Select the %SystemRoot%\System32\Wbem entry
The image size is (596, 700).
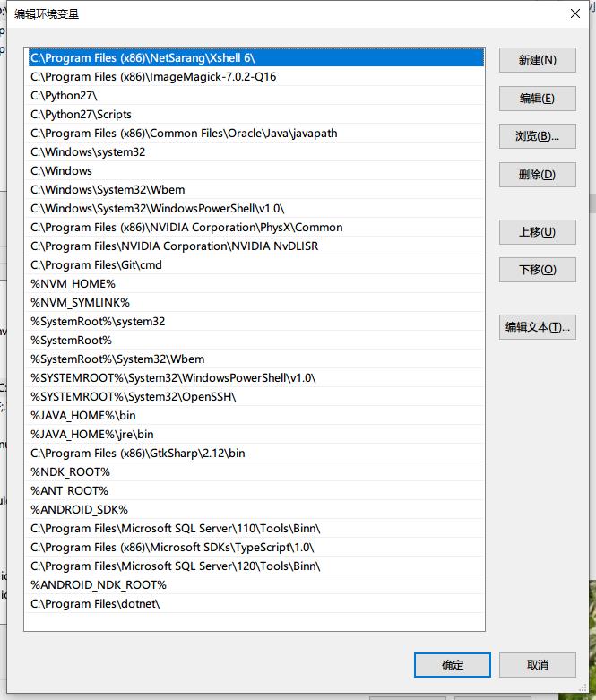(x=255, y=359)
